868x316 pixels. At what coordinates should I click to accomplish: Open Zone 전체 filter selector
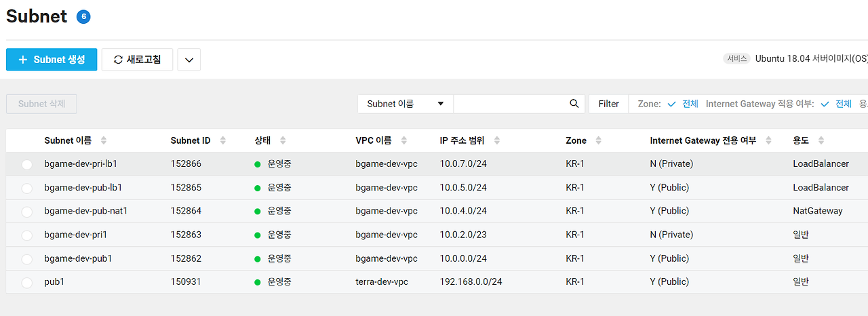(x=683, y=104)
